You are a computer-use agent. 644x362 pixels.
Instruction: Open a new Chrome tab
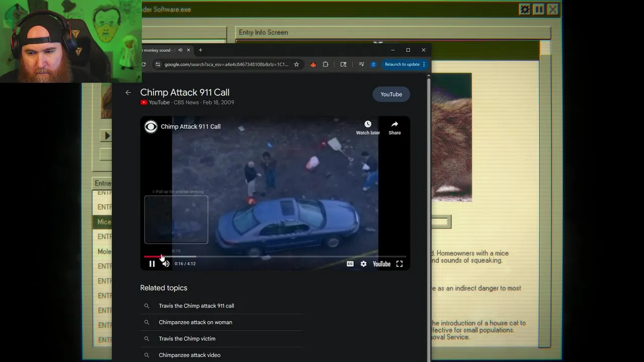pos(200,50)
